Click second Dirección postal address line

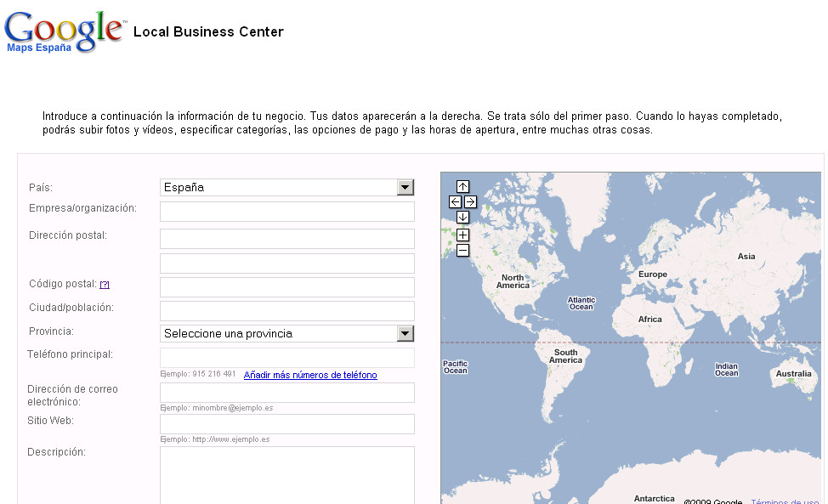[286, 263]
